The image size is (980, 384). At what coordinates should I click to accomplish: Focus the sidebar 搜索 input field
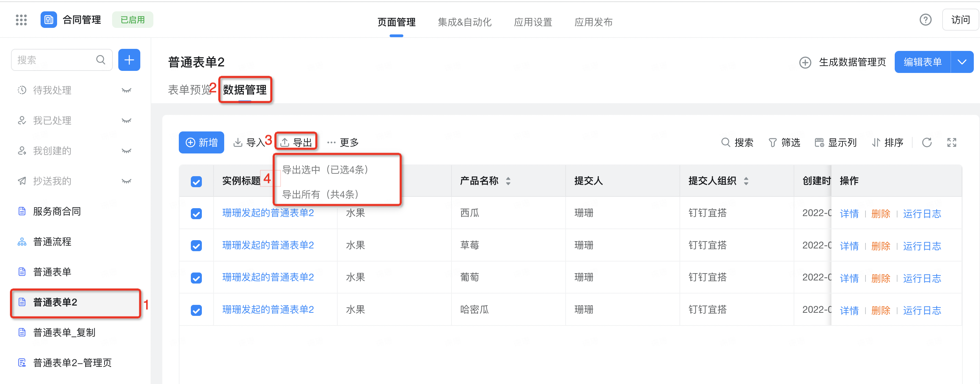[62, 60]
